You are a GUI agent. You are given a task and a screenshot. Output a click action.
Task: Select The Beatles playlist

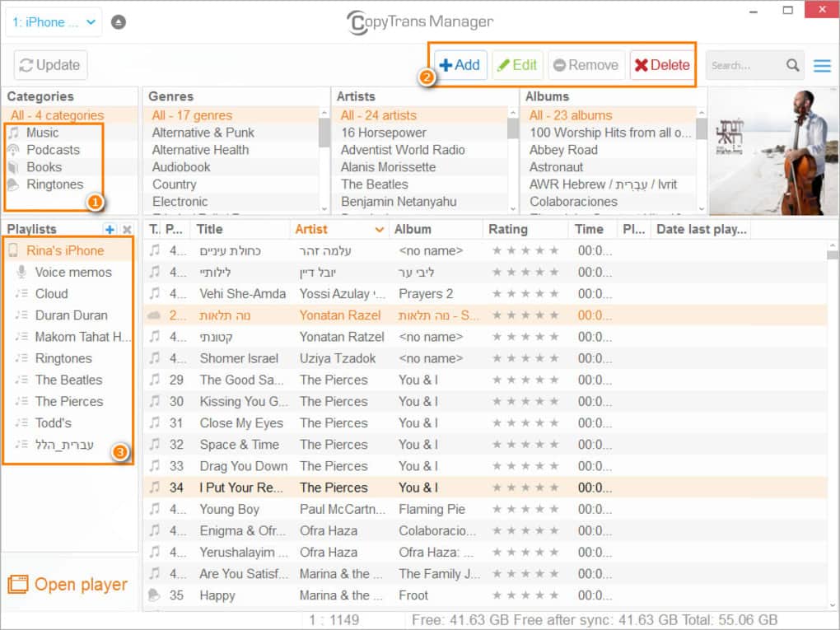(x=68, y=380)
